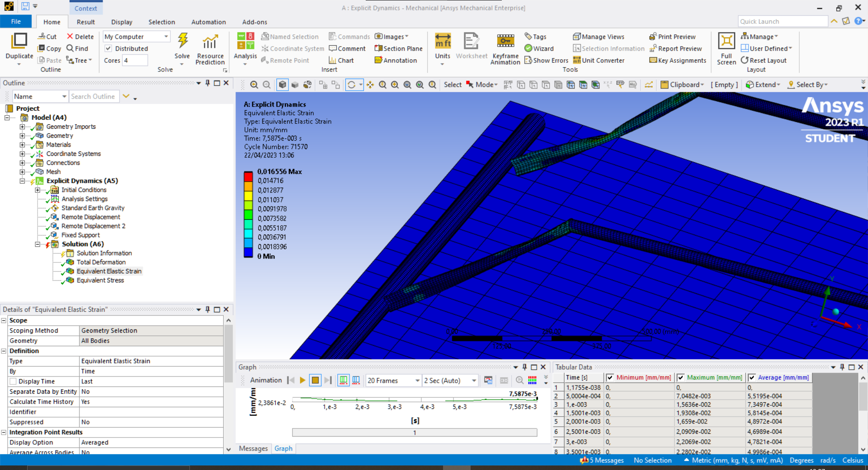This screenshot has height=470, width=868.
Task: Click the Full Screen icon
Action: [x=726, y=42]
